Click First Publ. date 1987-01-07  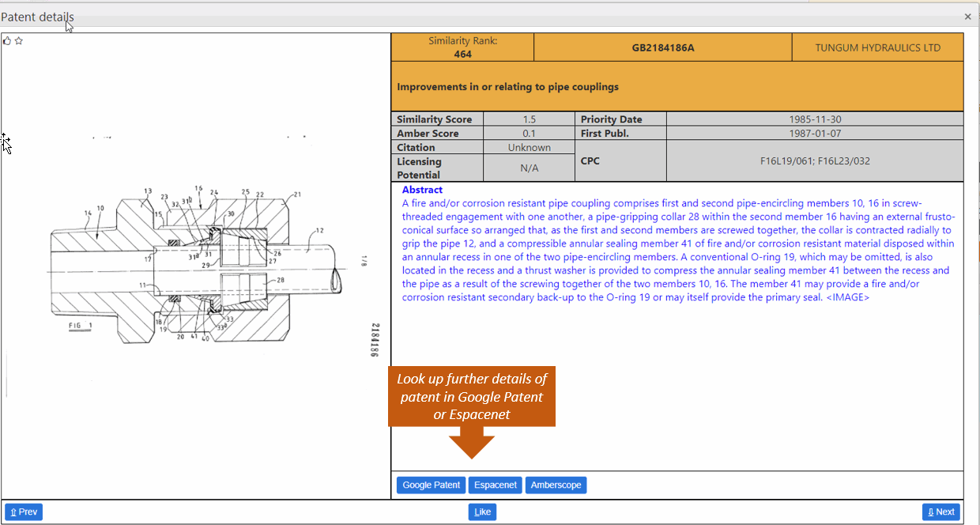815,134
